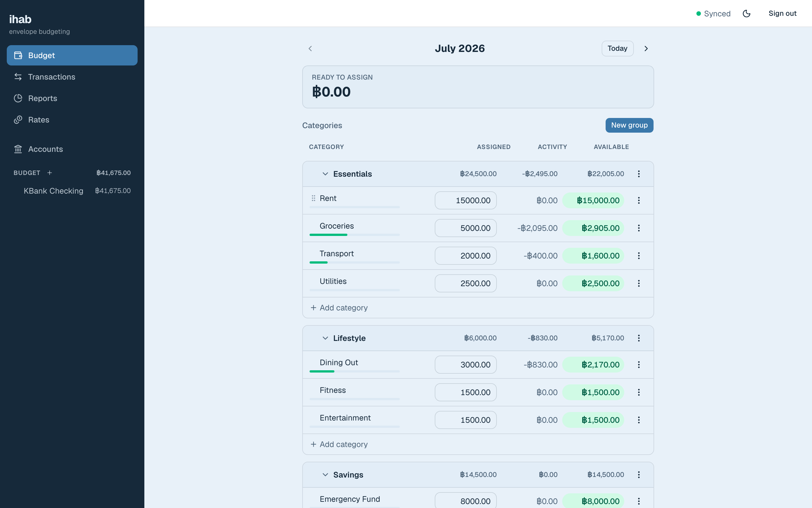Click Entertainment available ฿1,500.00 pill

pos(593,420)
